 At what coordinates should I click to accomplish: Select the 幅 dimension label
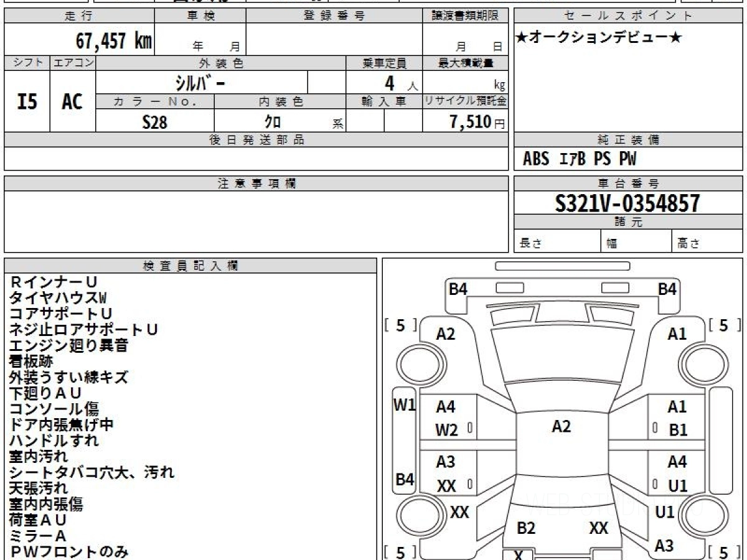click(x=612, y=244)
